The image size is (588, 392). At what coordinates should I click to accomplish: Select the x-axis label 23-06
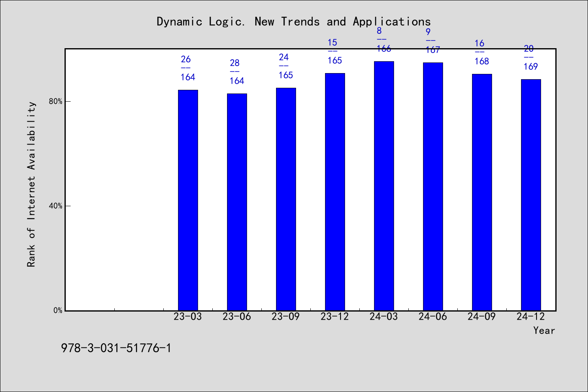[237, 316]
